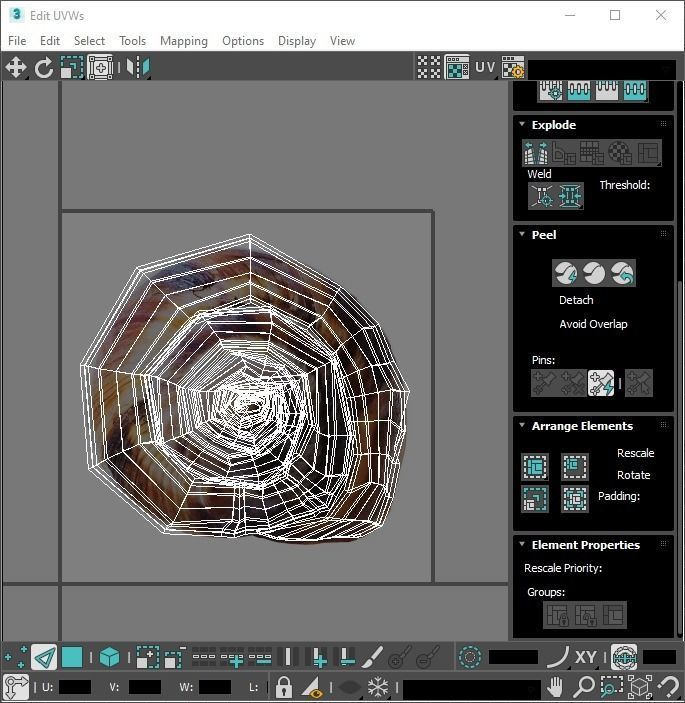Click the Flatten Custom icon
This screenshot has width=685, height=703.
click(648, 153)
